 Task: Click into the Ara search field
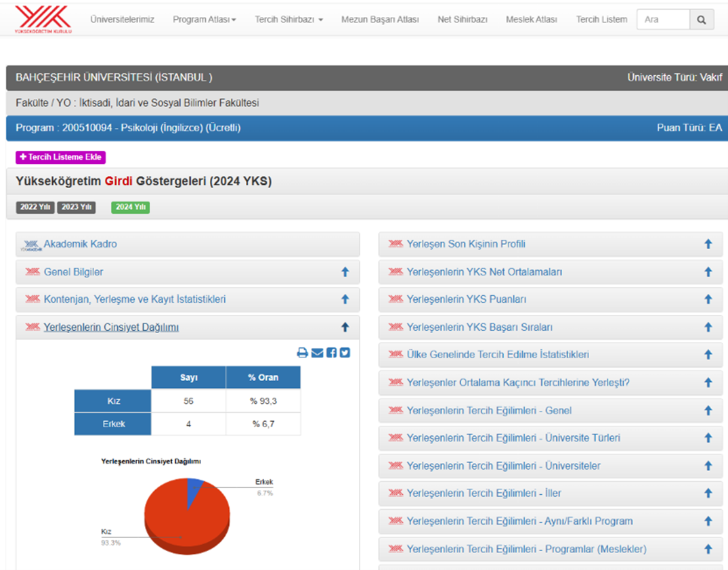662,20
